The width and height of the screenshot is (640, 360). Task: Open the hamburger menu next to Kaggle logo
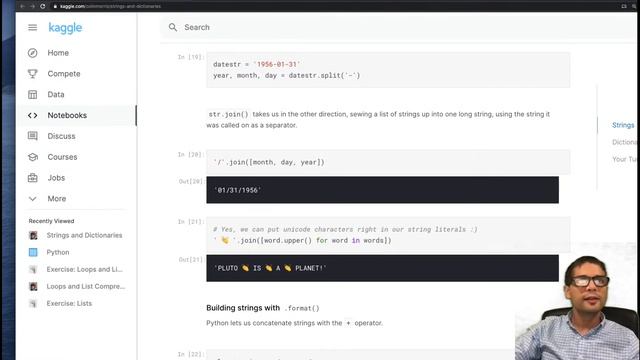[x=33, y=27]
